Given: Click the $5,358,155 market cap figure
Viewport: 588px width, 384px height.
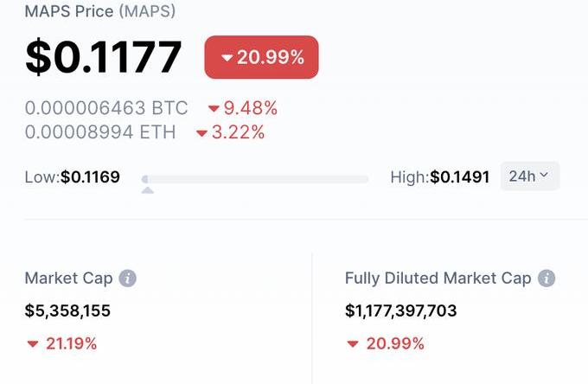Looking at the screenshot, I should coord(67,310).
